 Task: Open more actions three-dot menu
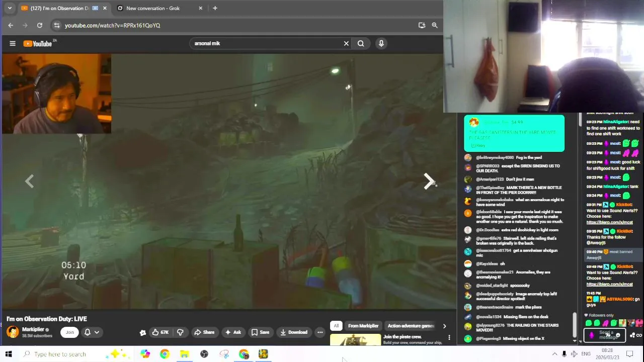pyautogui.click(x=320, y=332)
